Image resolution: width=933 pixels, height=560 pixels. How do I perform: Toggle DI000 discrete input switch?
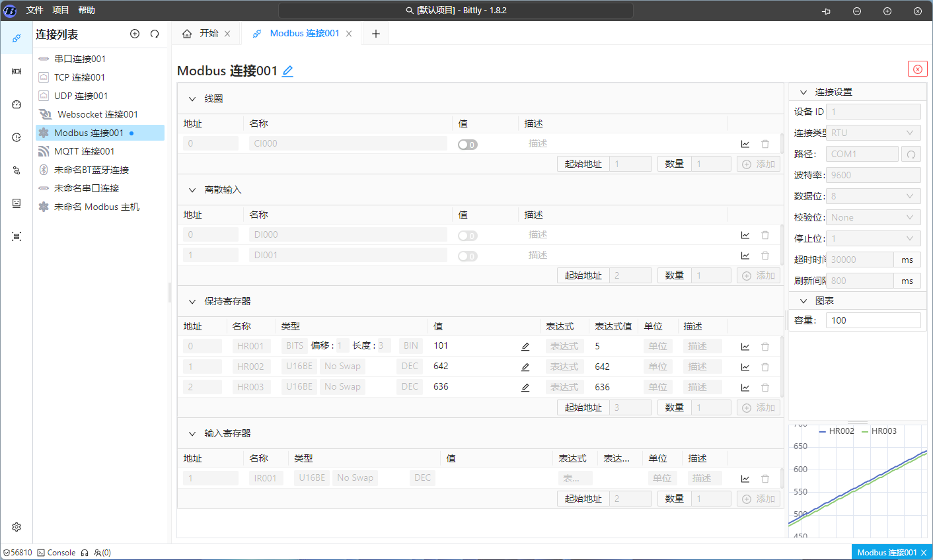click(468, 235)
